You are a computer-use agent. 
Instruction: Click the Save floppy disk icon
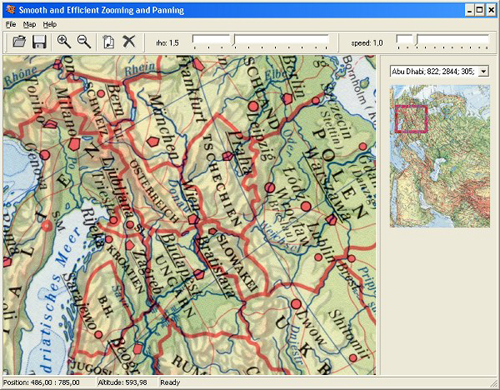pos(39,42)
